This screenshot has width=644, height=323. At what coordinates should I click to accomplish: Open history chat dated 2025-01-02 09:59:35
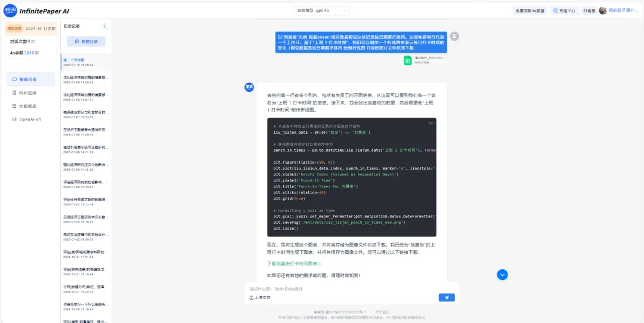86,236
